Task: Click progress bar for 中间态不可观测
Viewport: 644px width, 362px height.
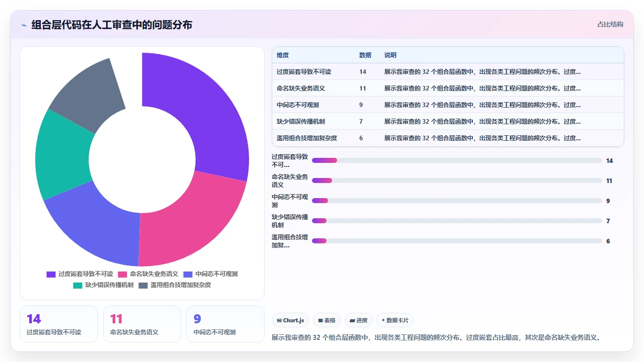Action: pos(457,201)
